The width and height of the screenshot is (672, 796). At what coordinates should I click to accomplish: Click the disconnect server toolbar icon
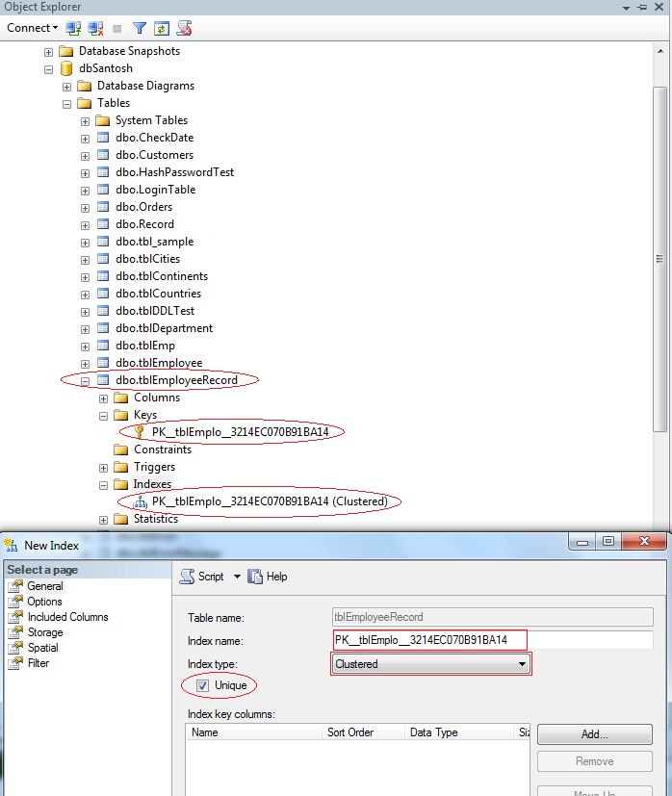point(95,29)
